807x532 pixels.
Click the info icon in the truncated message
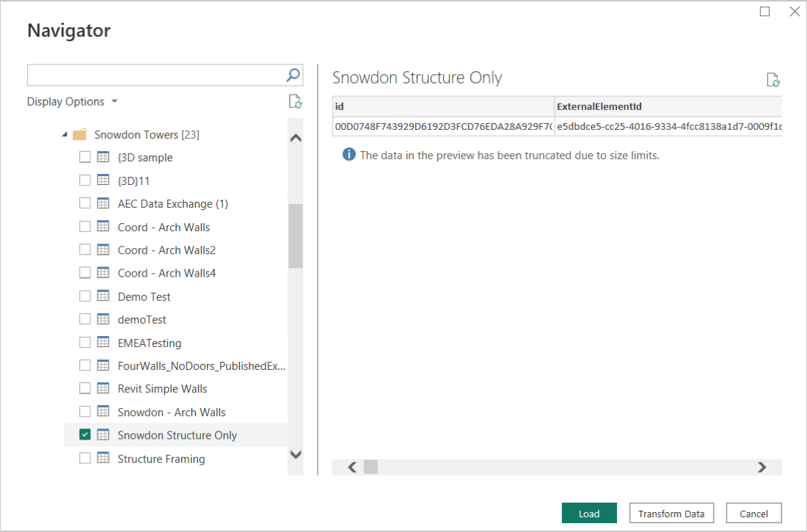coord(349,155)
